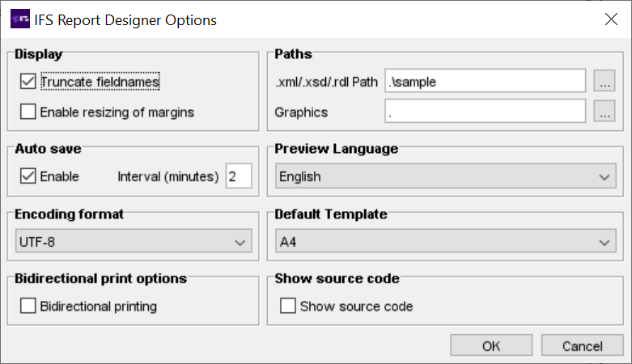
Task: Browse for the .xml/.xsd/.rdl path folder
Action: click(x=604, y=81)
